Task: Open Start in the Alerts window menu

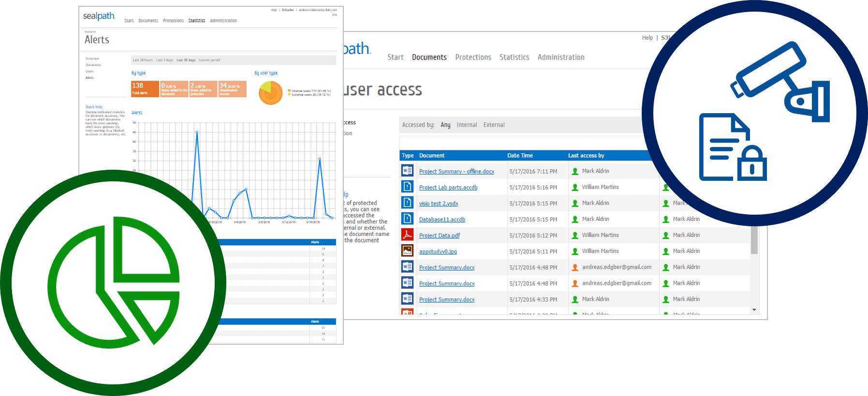Action: pyautogui.click(x=129, y=21)
